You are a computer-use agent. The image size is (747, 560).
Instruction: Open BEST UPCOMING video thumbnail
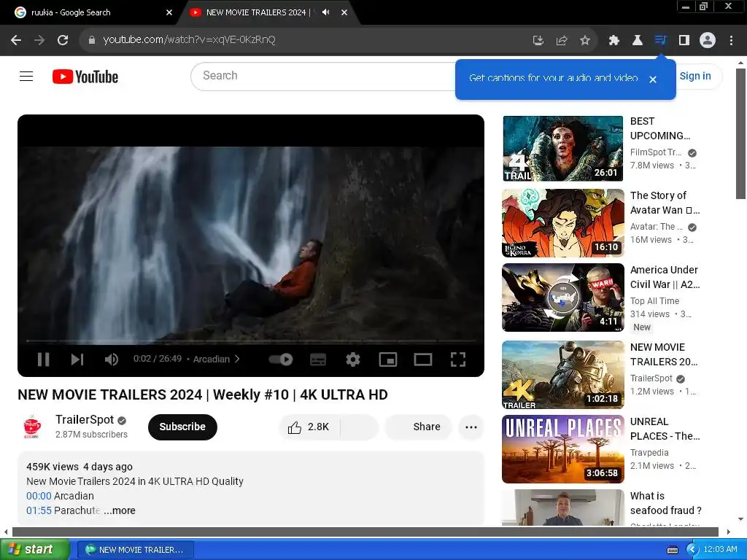562,149
